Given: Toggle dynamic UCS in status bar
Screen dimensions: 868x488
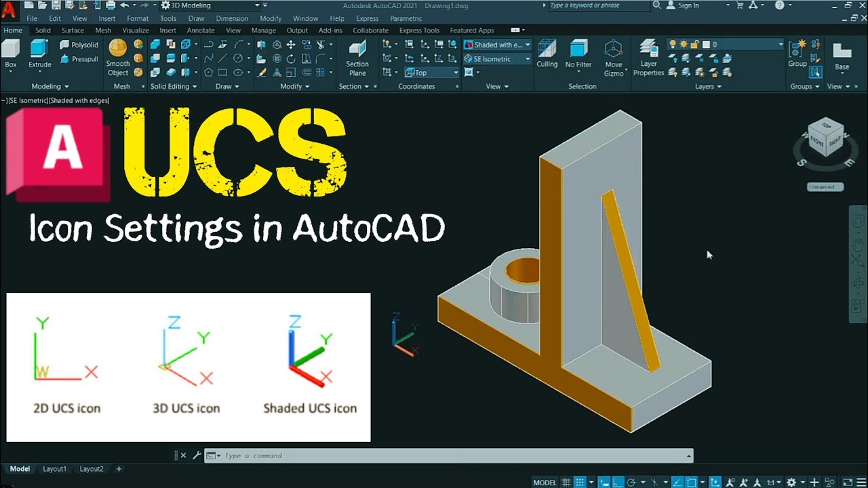Looking at the screenshot, I should click(x=715, y=482).
